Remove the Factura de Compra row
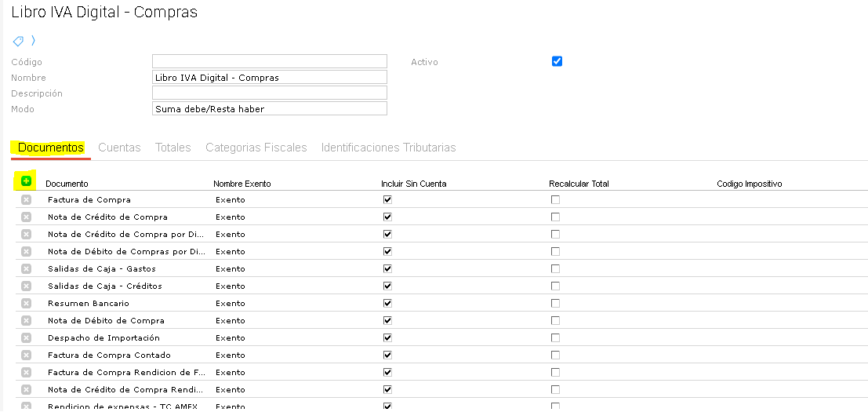 [x=26, y=200]
